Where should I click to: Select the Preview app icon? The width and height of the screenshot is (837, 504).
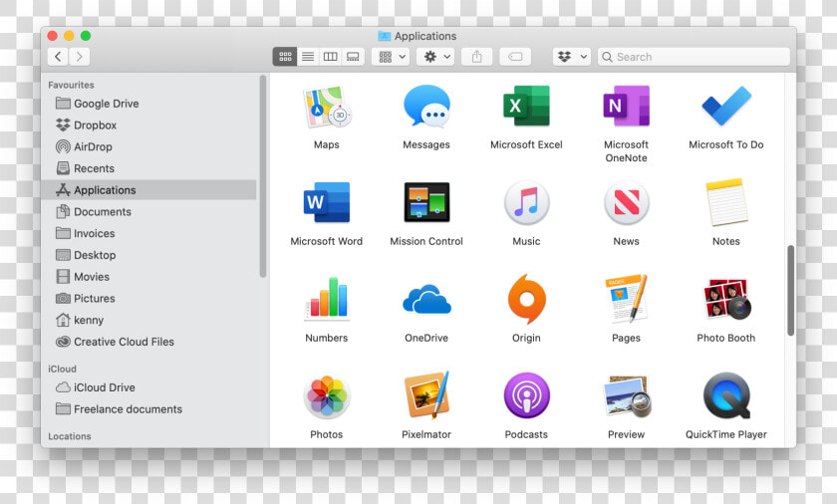(626, 396)
